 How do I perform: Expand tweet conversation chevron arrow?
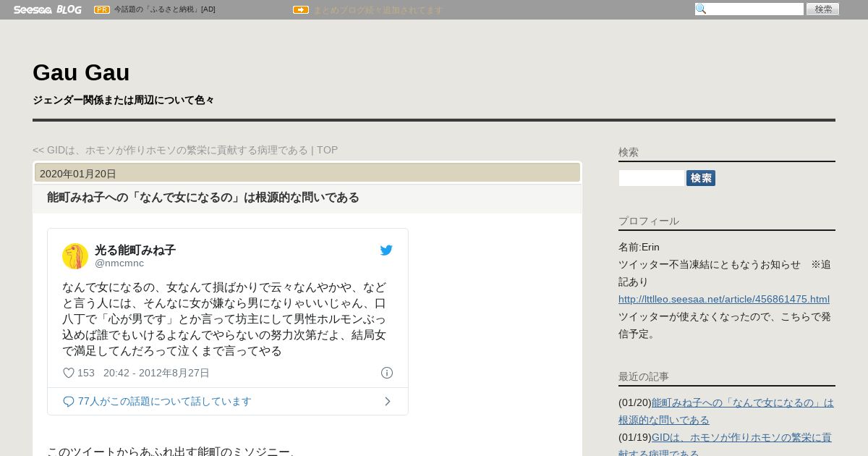point(388,401)
